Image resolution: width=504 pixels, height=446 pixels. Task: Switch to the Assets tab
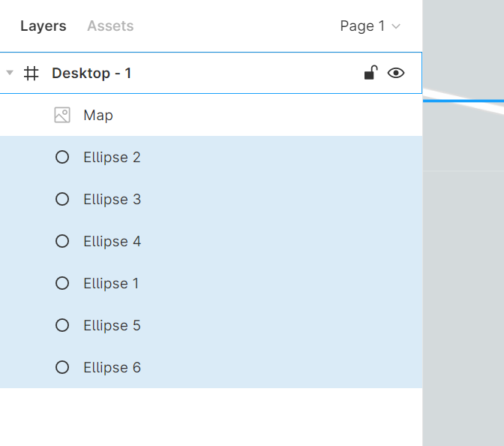point(110,26)
